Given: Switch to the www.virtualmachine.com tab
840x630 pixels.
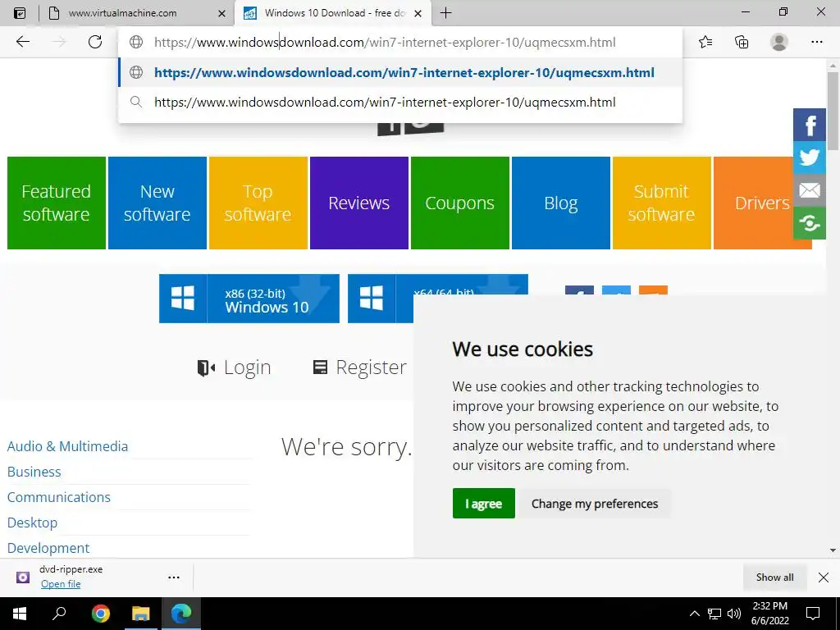Looking at the screenshot, I should 137,13.
